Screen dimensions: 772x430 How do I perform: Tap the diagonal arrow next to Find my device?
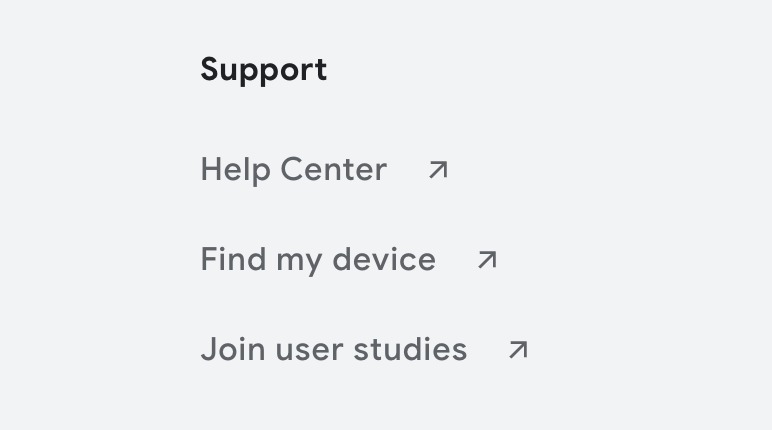click(x=487, y=260)
